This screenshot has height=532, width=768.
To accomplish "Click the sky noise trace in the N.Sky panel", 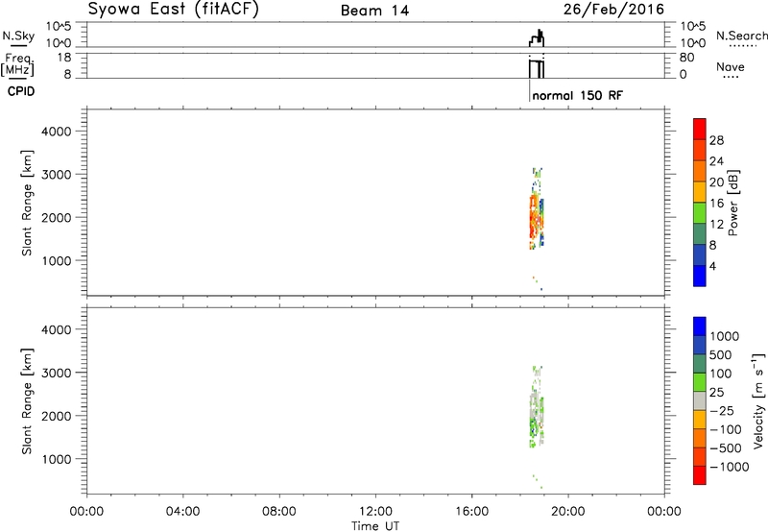I will tap(537, 38).
